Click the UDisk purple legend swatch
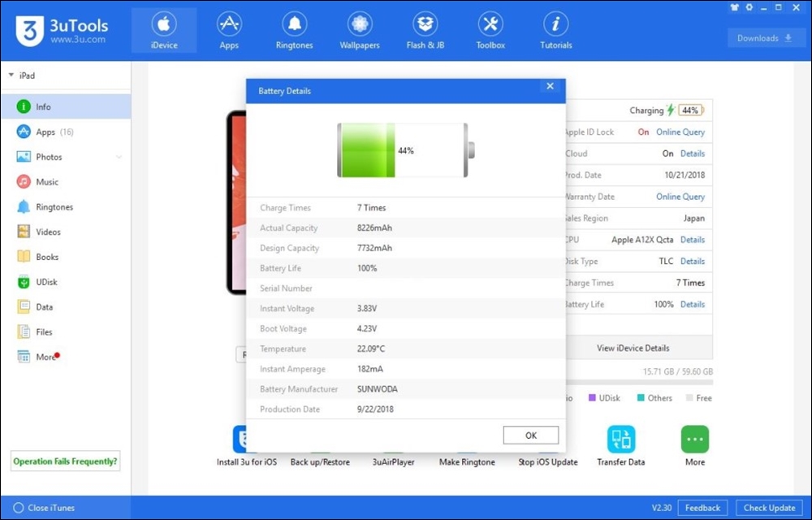This screenshot has height=520, width=812. click(x=592, y=398)
